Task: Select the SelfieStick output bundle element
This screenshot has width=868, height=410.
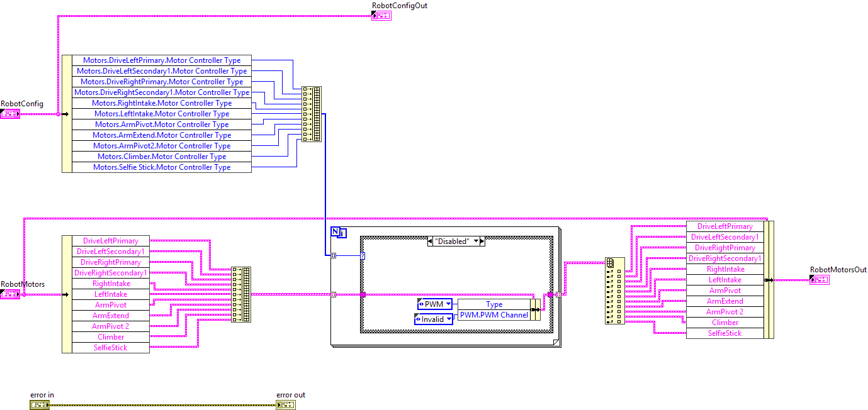Action: 724,333
